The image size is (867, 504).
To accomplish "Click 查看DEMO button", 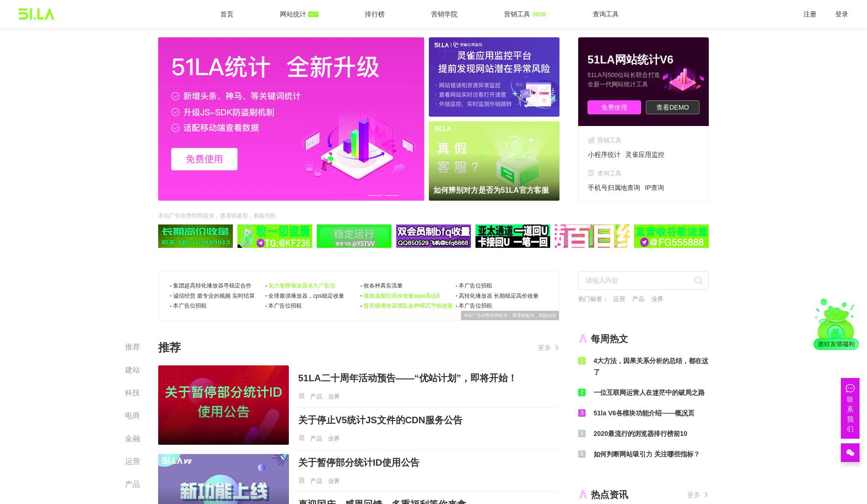I will point(672,107).
